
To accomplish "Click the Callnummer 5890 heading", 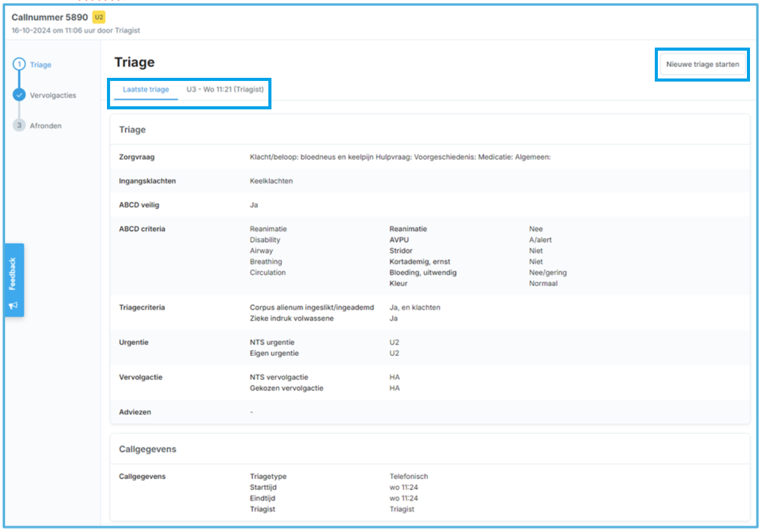I will coord(49,17).
